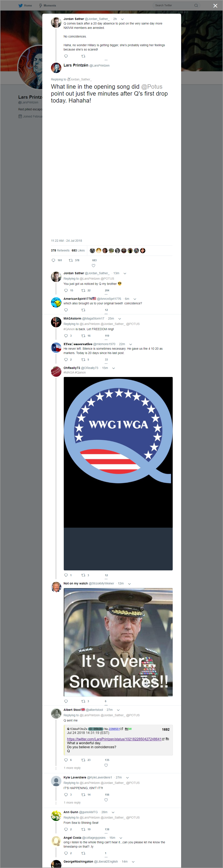Open the LarsPrintzen status link in Q post
Screen dimensions: 223x868
click(114, 739)
